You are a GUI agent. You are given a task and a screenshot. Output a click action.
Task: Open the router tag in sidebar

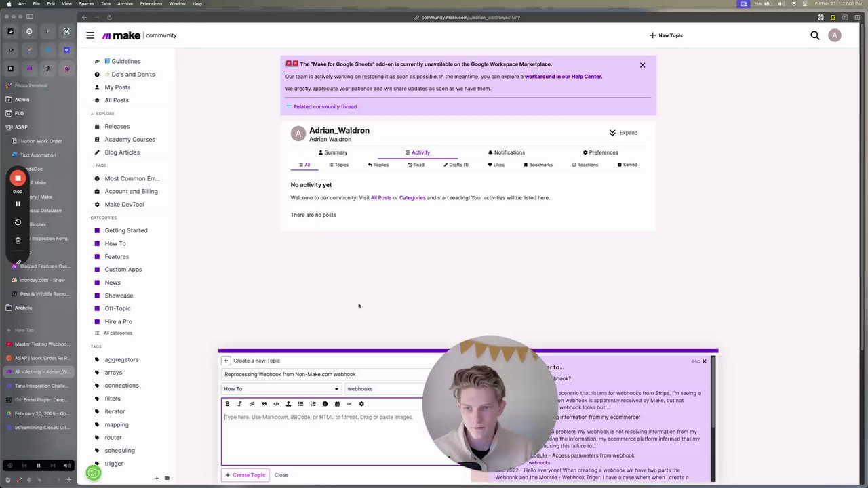113,438
